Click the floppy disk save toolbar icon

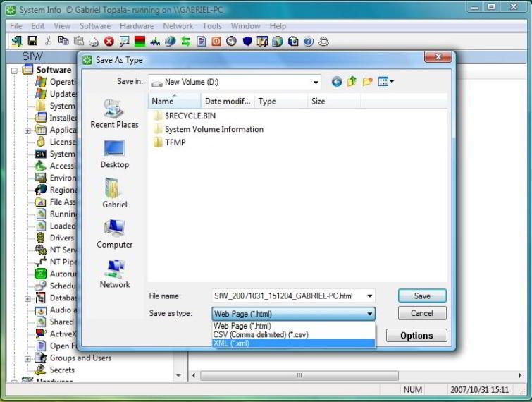click(32, 42)
